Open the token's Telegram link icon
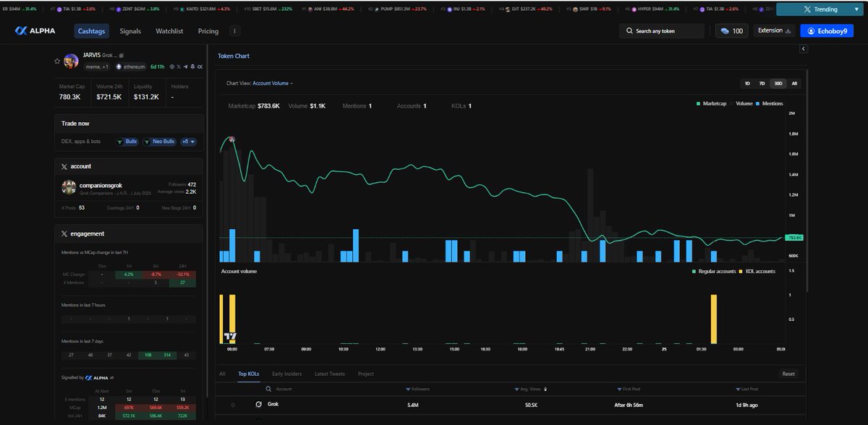 (185, 66)
